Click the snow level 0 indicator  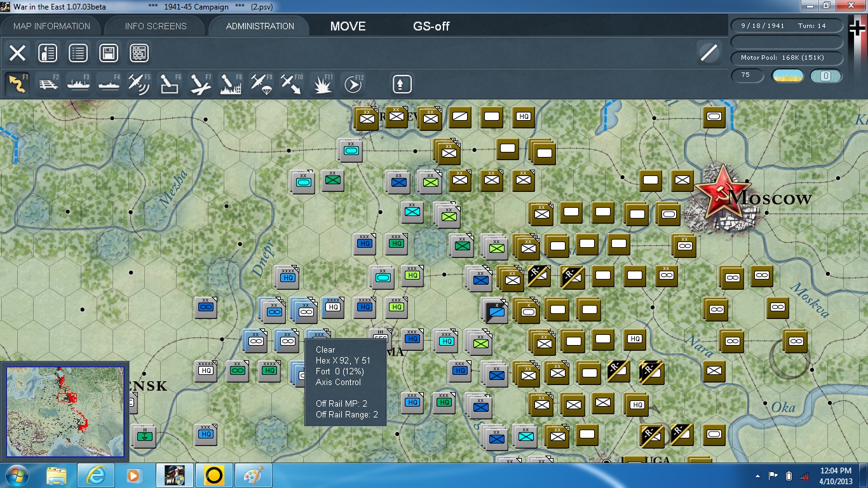(x=826, y=76)
